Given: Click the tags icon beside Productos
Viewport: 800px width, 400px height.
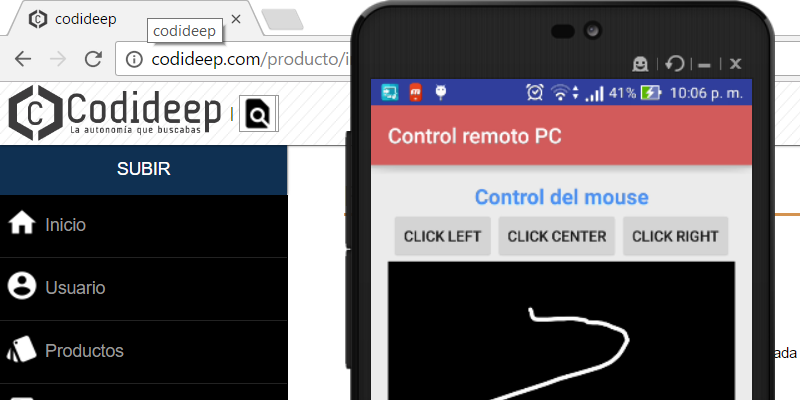Looking at the screenshot, I should 21,349.
